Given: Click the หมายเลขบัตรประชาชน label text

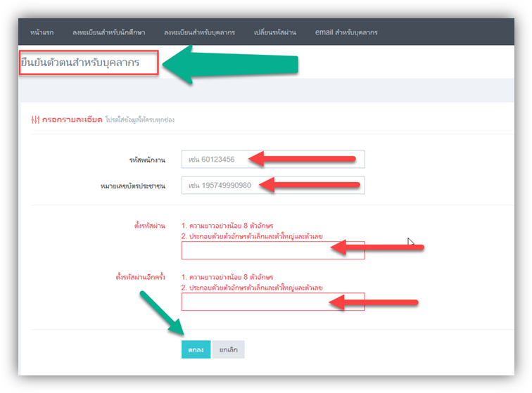Looking at the screenshot, I should [132, 186].
